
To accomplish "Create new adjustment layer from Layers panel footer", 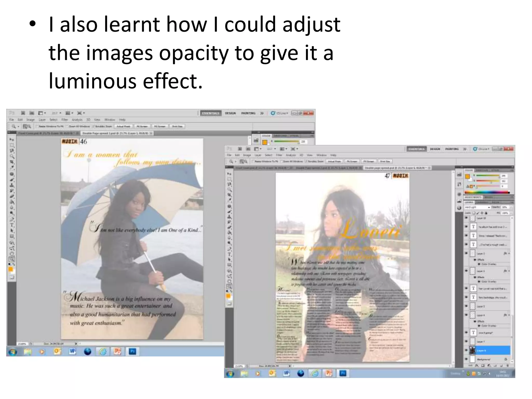I will 489,365.
